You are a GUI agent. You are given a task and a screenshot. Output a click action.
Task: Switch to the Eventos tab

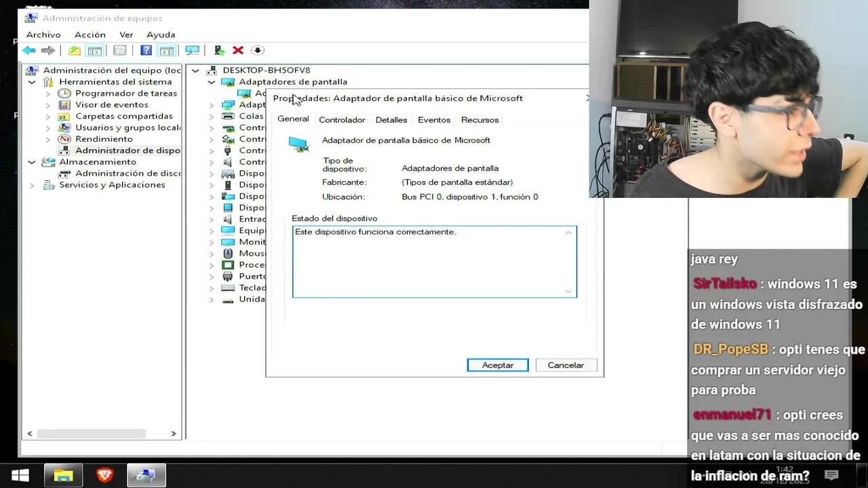(x=434, y=120)
